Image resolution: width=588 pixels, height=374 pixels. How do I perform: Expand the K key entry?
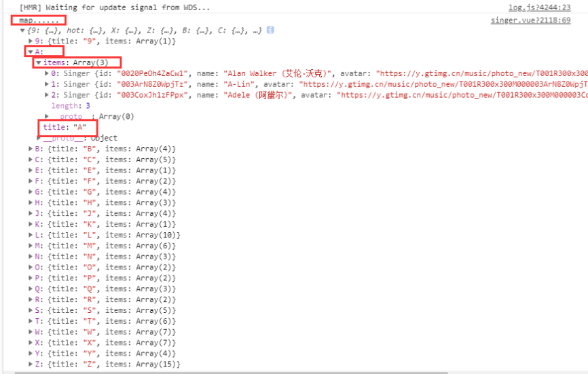(31, 224)
